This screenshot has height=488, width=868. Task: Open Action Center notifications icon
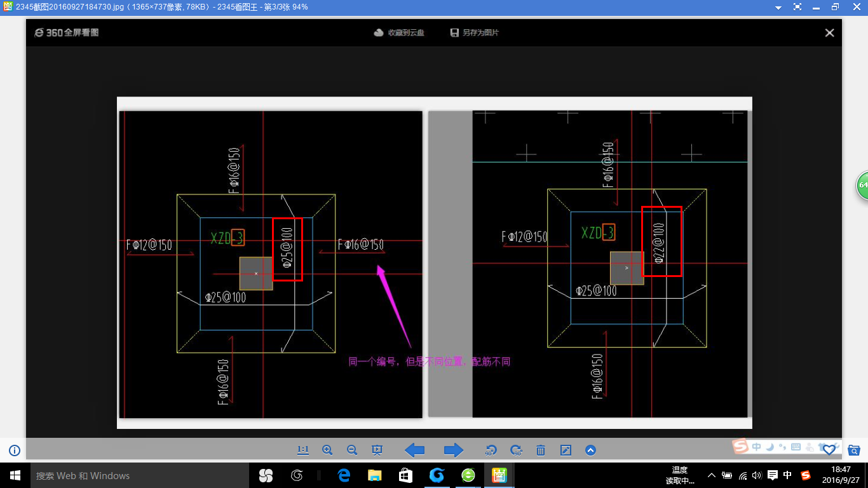point(773,475)
